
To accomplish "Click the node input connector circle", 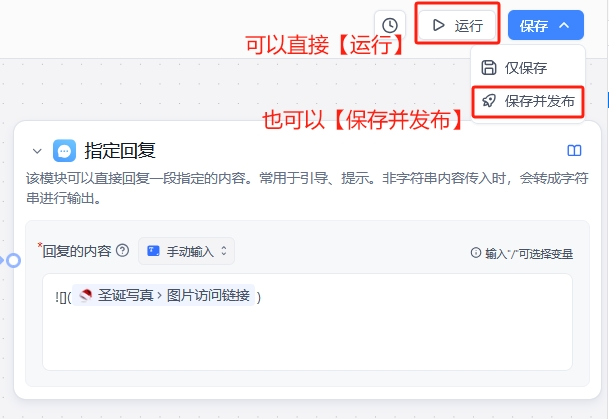I will tap(14, 260).
